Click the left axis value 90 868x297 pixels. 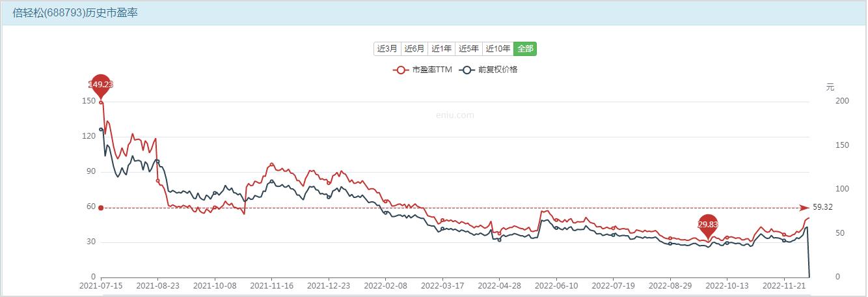91,172
